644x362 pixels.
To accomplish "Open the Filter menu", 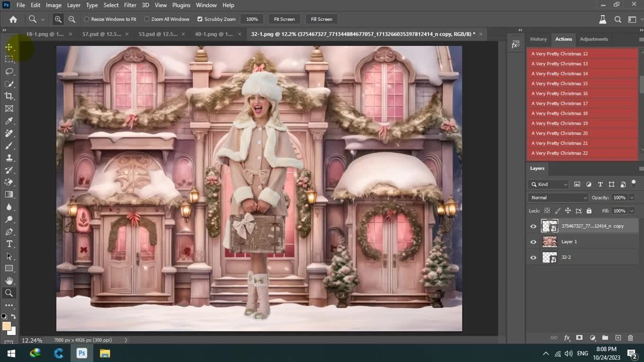I will click(x=130, y=5).
